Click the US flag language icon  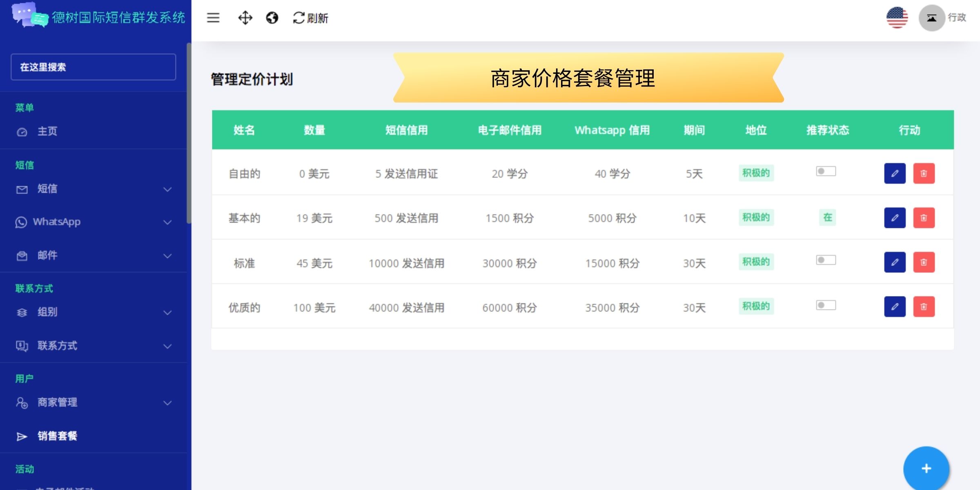point(897,18)
